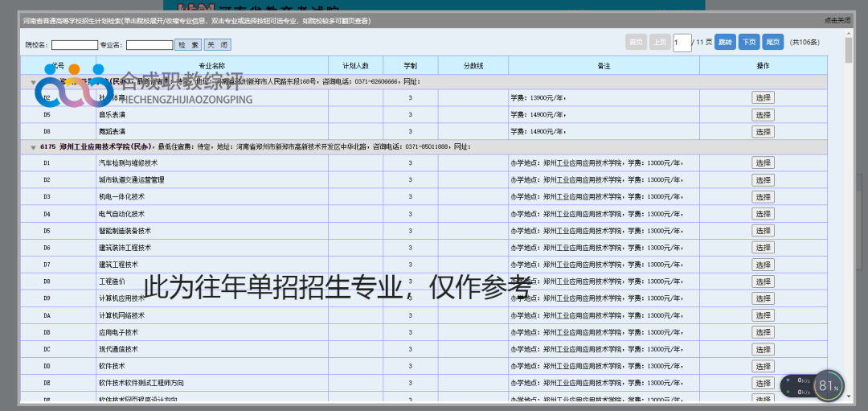Image resolution: width=868 pixels, height=411 pixels.
Task: Click the 专业名称 column header
Action: tap(211, 65)
